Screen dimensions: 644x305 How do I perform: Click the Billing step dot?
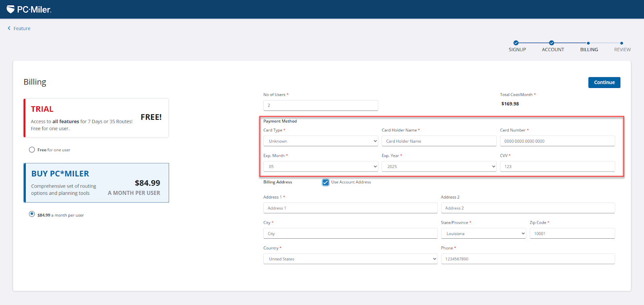pos(588,43)
